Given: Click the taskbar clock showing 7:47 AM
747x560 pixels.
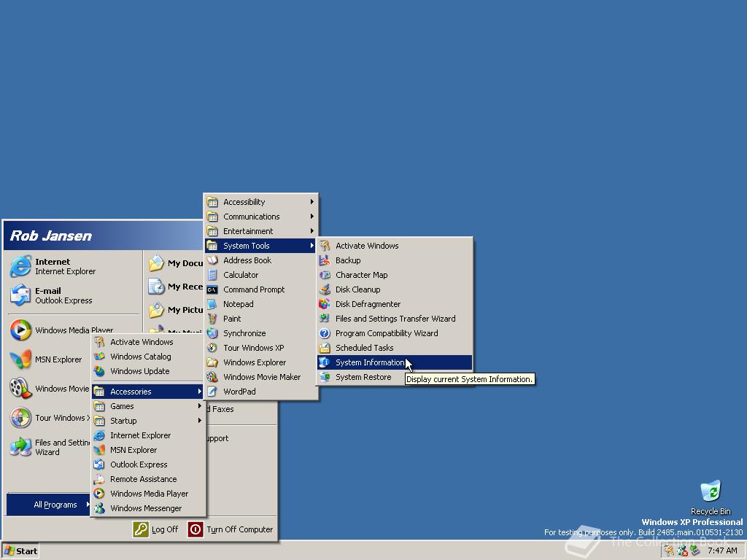Looking at the screenshot, I should coord(722,551).
